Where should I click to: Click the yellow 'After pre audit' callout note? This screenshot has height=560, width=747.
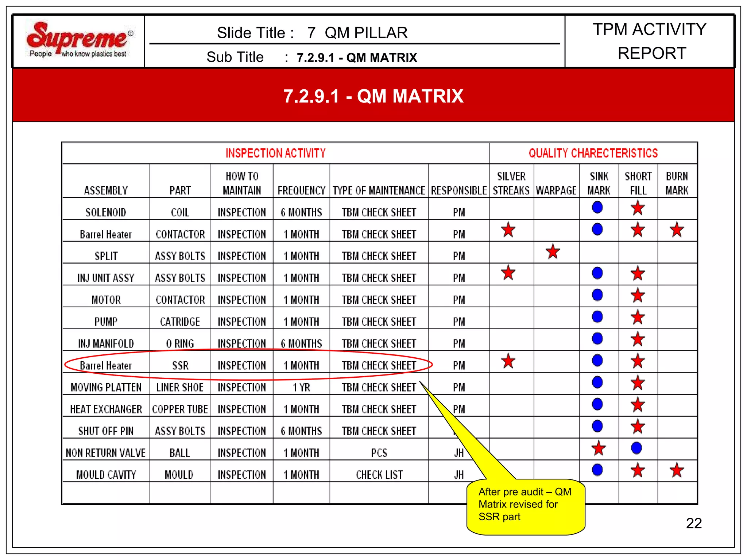point(526,506)
